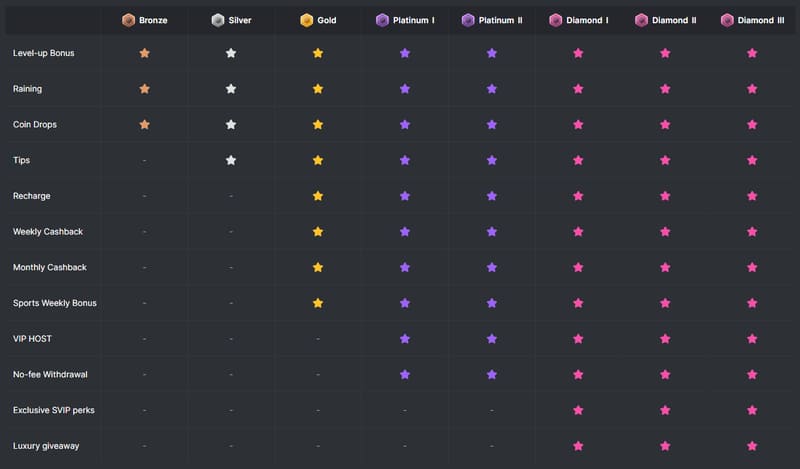Click Gold dash in VIP HOST row
Screen dimensions: 800x469
(x=318, y=339)
